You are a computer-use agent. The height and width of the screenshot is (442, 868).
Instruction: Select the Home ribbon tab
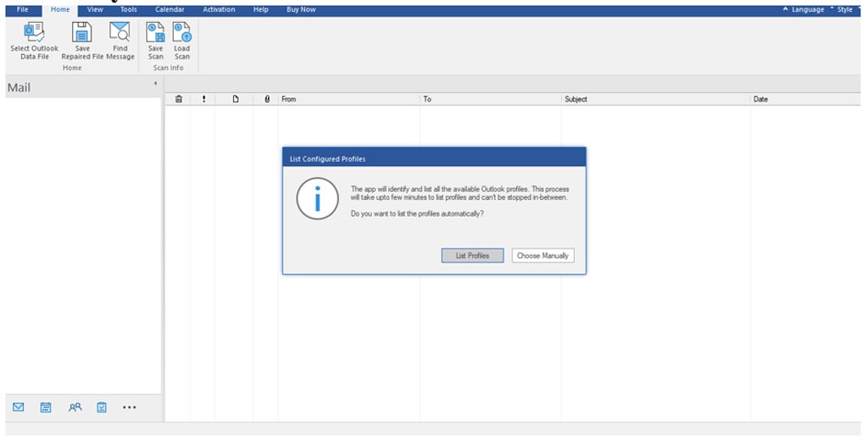(x=60, y=10)
